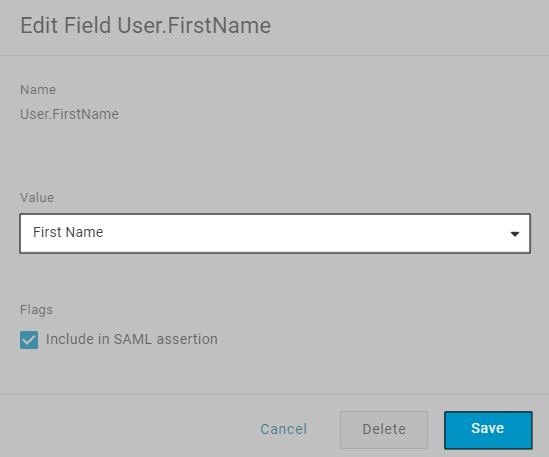Click the blue Save button
The height and width of the screenshot is (457, 549).
coord(488,430)
